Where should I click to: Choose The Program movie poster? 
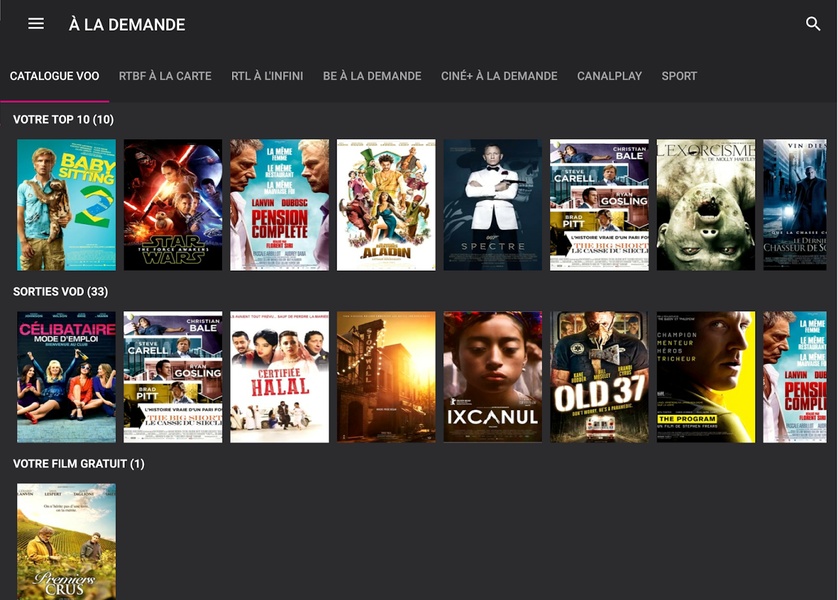click(706, 377)
